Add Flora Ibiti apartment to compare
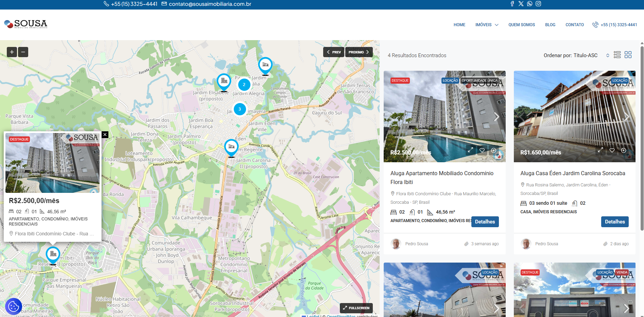This screenshot has width=644, height=317. (494, 150)
